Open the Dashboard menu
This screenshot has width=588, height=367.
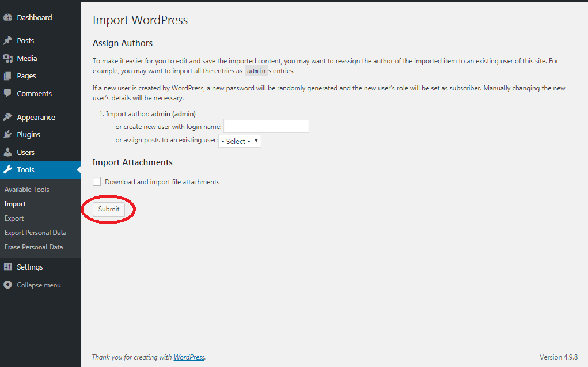pos(35,17)
